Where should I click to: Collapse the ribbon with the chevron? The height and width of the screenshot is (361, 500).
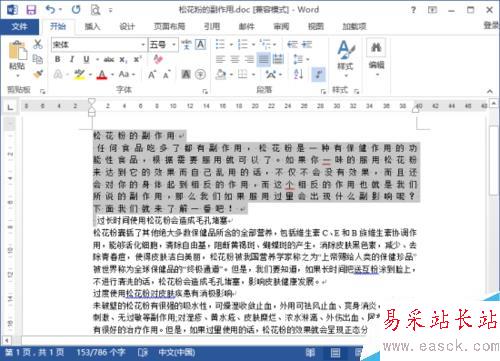point(490,91)
